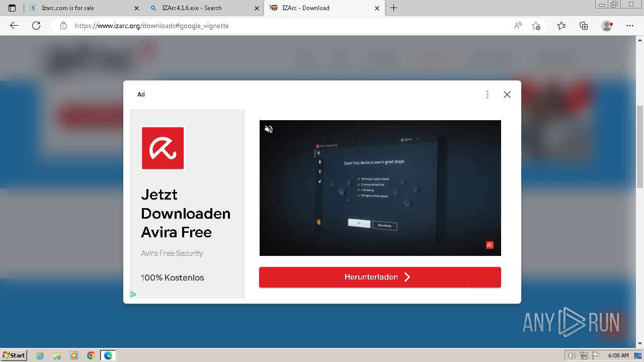Screen dimensions: 644x362
Task: Close the Avira ad popup
Action: (507, 95)
